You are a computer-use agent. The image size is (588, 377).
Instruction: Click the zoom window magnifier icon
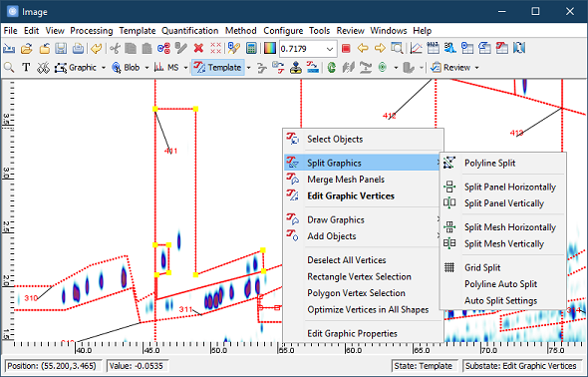(x=397, y=49)
